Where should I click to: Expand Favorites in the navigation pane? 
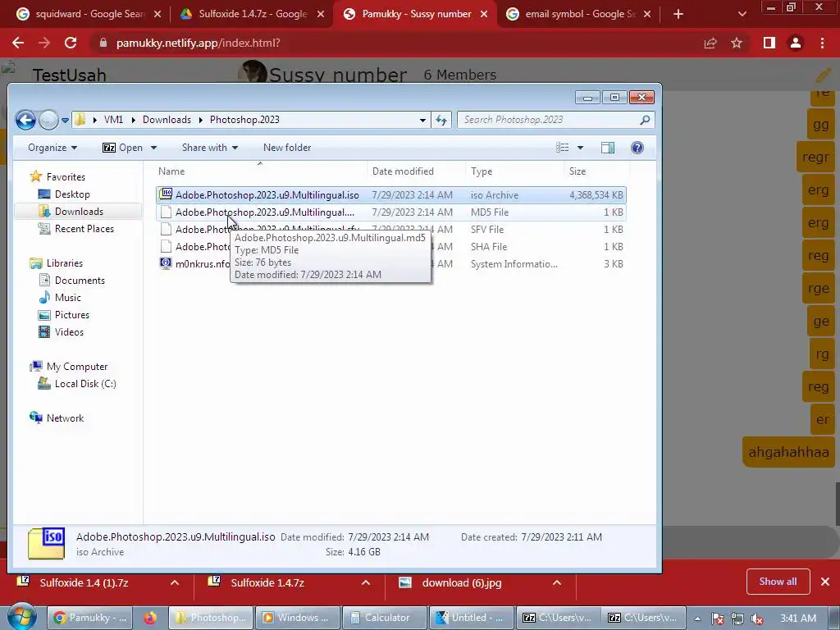pos(66,177)
